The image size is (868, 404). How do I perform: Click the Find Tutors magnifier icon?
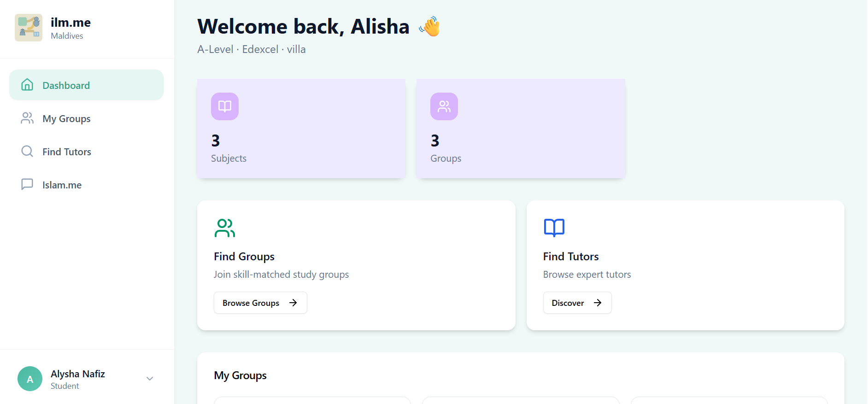tap(27, 151)
